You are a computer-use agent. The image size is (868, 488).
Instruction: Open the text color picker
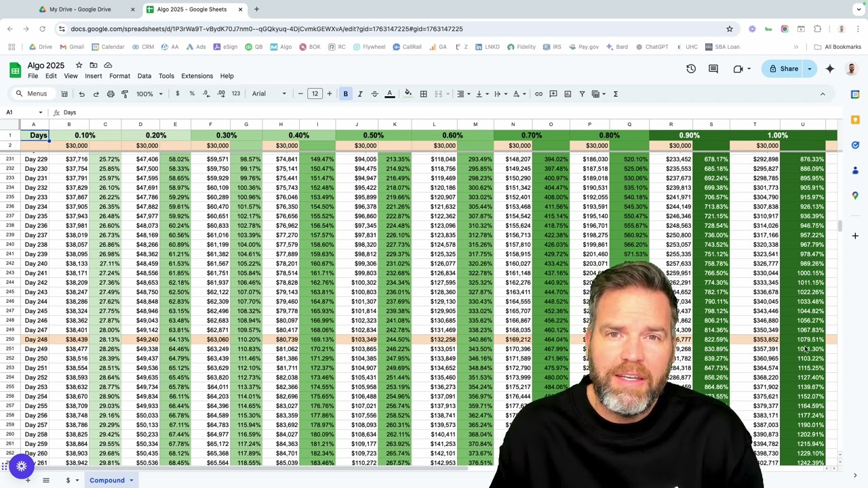click(x=389, y=94)
